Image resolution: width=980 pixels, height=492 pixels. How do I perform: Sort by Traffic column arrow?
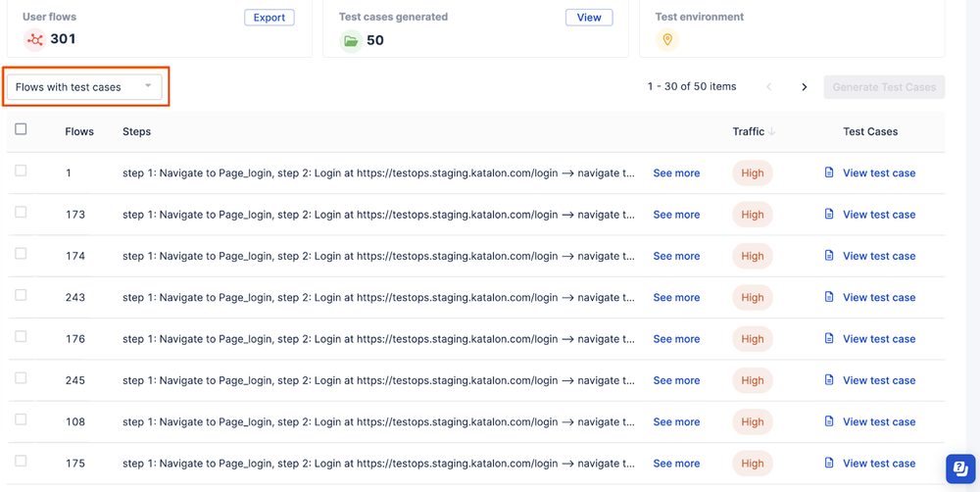[x=771, y=131]
